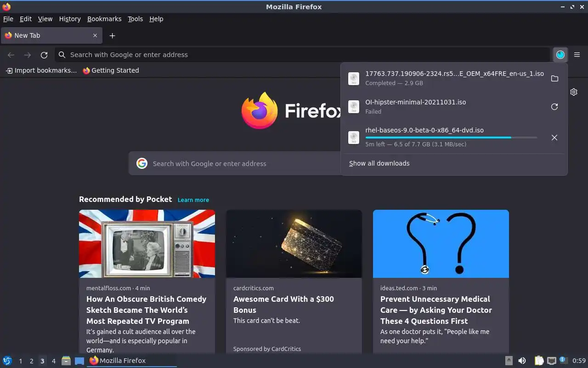This screenshot has height=368, width=588.
Task: Click rhel-baseos-9.0-beta-0-x86_64-dvd.iso file name
Action: click(424, 130)
